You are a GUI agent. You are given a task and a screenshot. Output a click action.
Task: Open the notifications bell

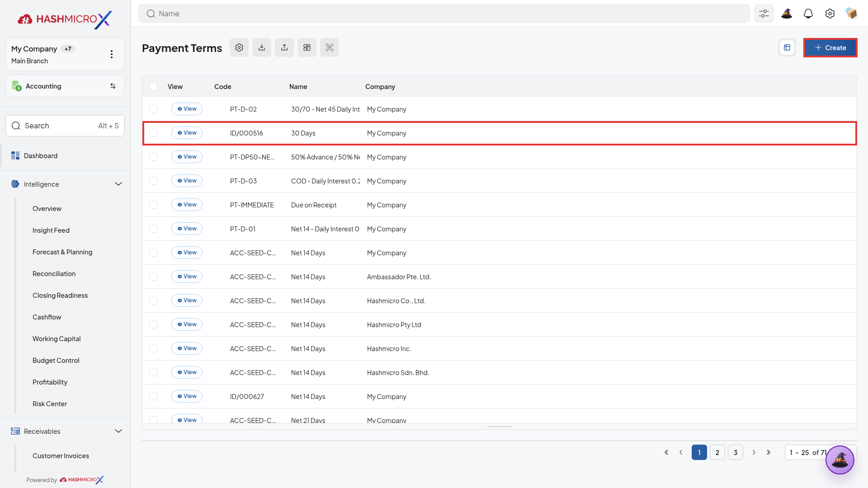click(808, 14)
